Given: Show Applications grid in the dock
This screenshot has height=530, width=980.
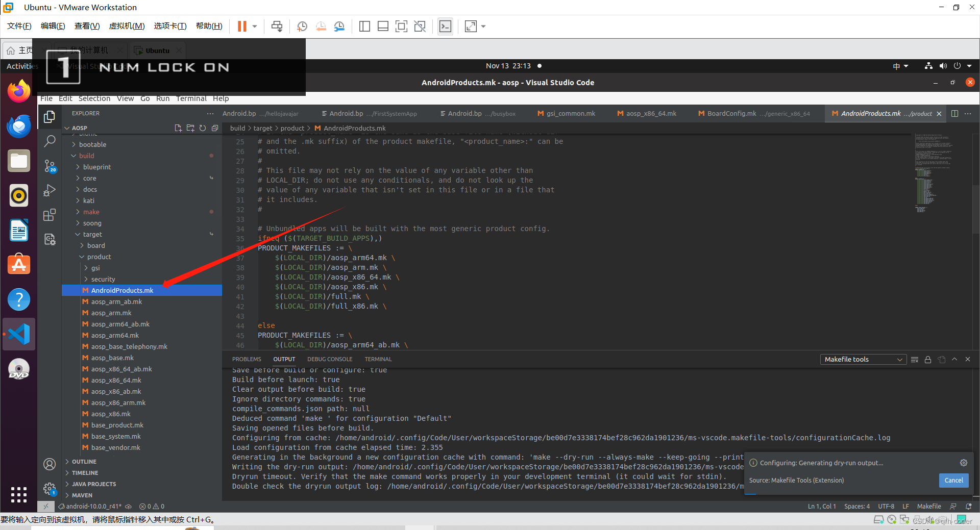Looking at the screenshot, I should pos(19,494).
